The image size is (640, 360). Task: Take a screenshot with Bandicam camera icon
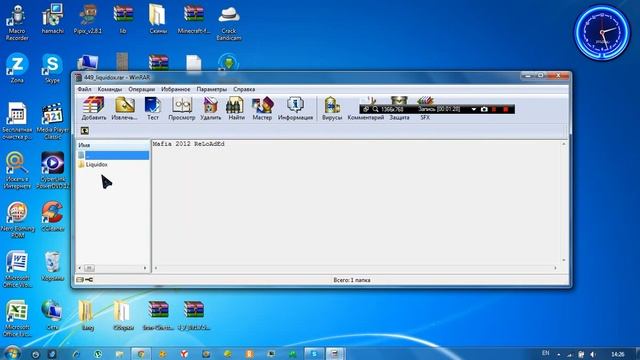484,109
